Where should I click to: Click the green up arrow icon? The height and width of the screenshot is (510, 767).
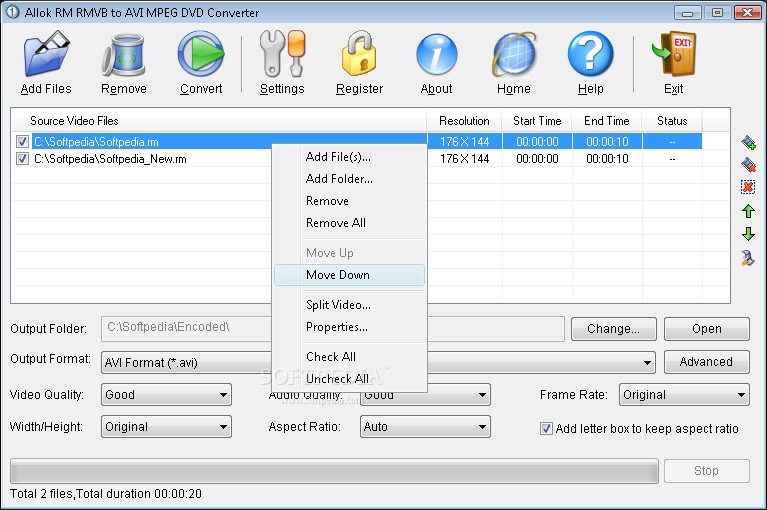[x=748, y=211]
